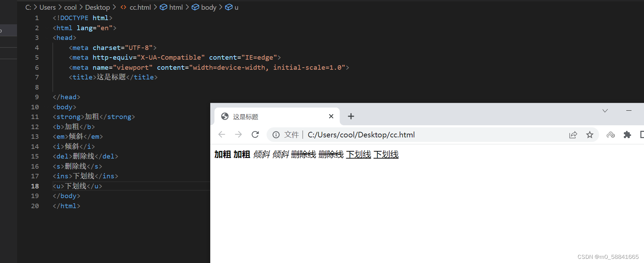
Task: Click the <del>删除线</del> code line
Action: pos(85,156)
